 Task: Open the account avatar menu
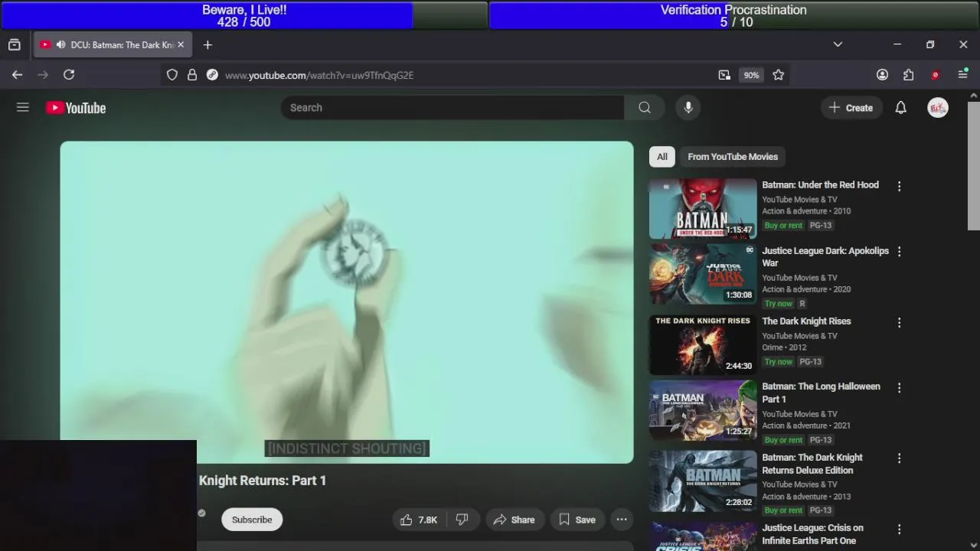tap(938, 108)
